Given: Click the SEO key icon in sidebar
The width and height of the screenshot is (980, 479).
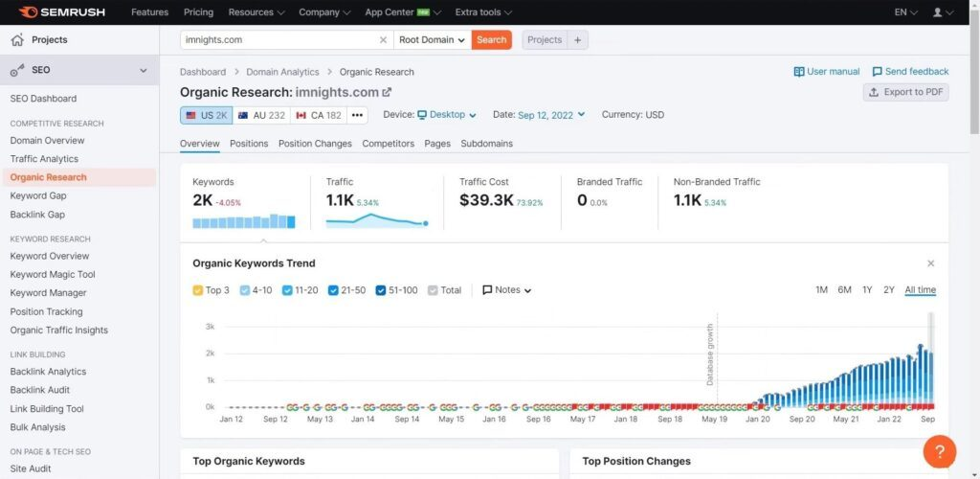Looking at the screenshot, I should point(17,71).
